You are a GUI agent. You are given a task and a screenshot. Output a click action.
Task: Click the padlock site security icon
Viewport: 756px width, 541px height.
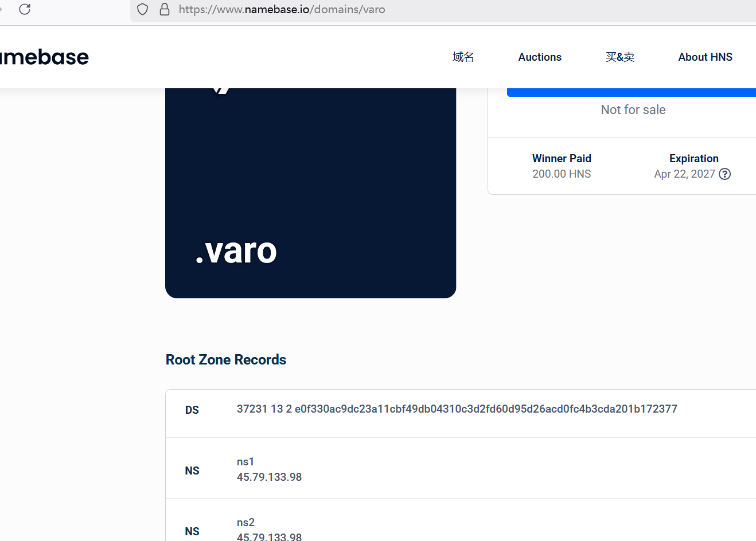pyautogui.click(x=165, y=9)
